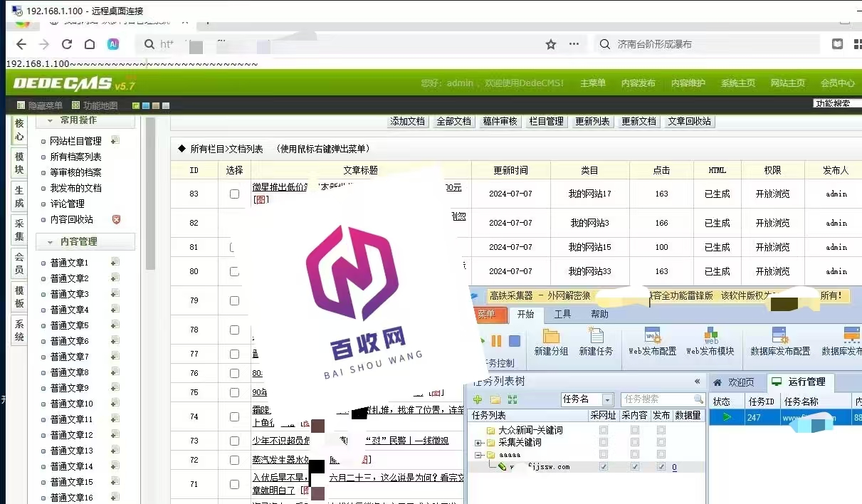This screenshot has width=862, height=504.
Task: Switch to the 系统 vertical tab
Action: pyautogui.click(x=19, y=330)
